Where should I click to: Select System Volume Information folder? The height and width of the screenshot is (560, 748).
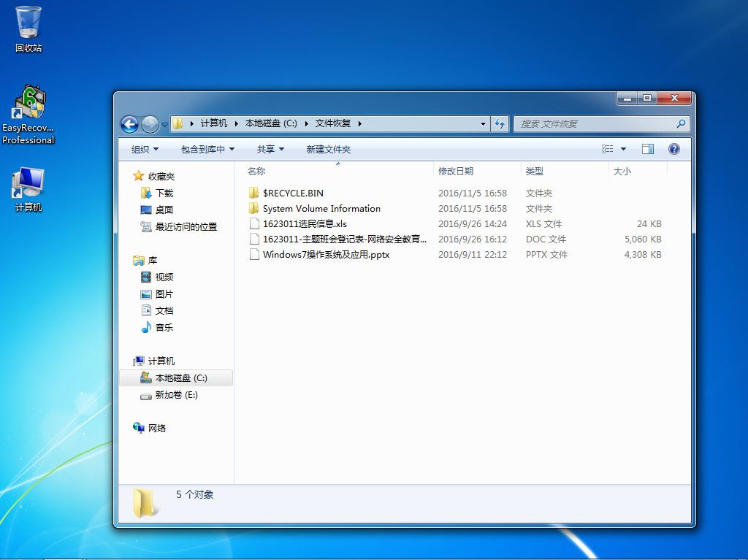point(321,209)
